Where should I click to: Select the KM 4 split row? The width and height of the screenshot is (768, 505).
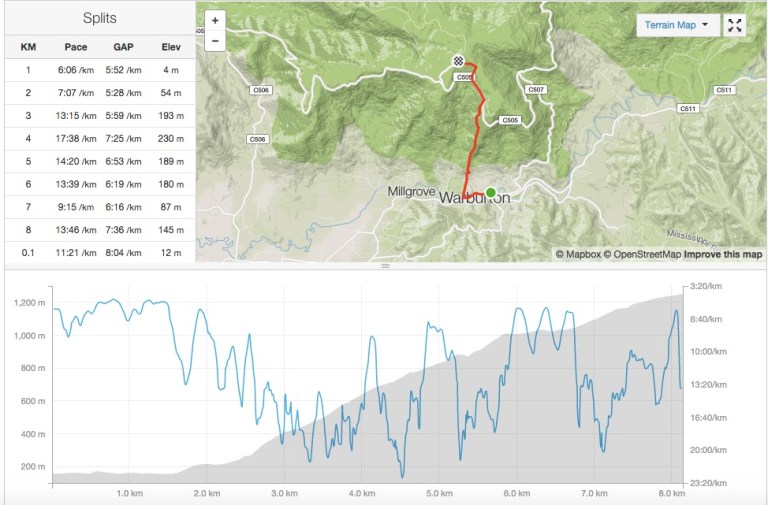[97, 137]
